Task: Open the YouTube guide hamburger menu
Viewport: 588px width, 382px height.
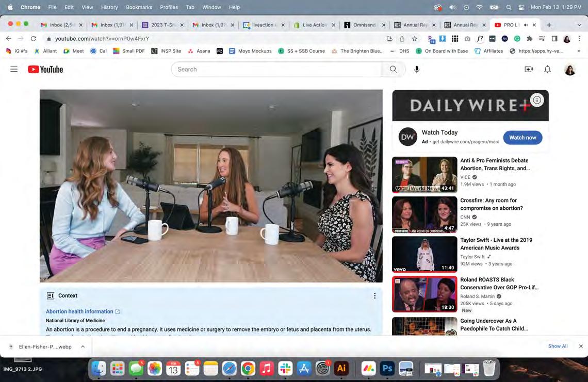Action: (x=14, y=70)
